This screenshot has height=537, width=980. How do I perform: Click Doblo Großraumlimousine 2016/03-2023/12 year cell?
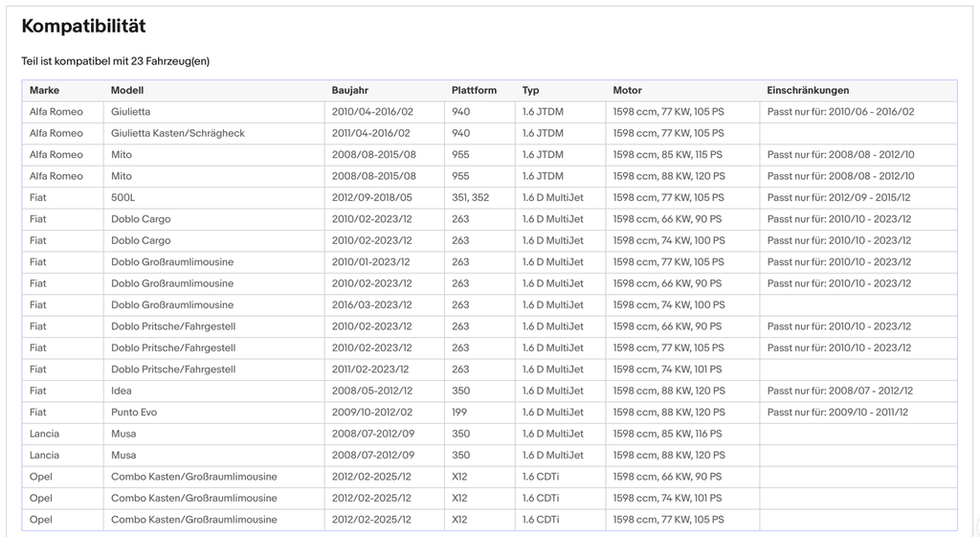(385, 305)
